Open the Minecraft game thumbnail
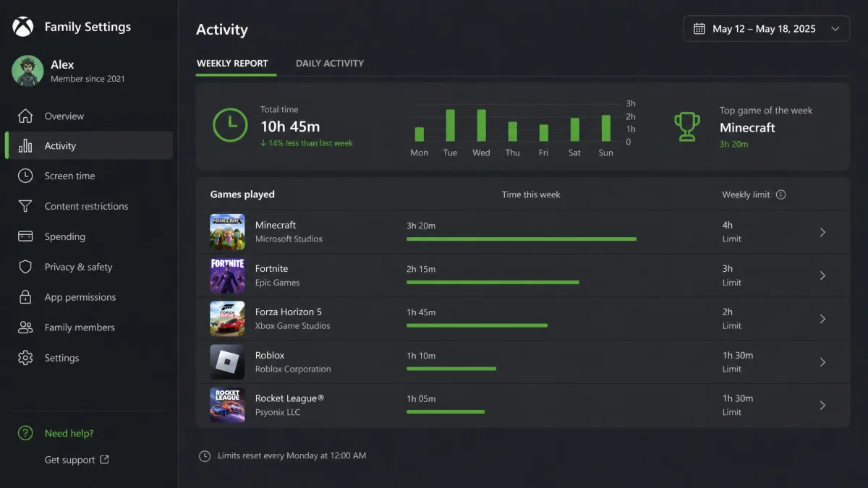868x488 pixels. point(227,231)
